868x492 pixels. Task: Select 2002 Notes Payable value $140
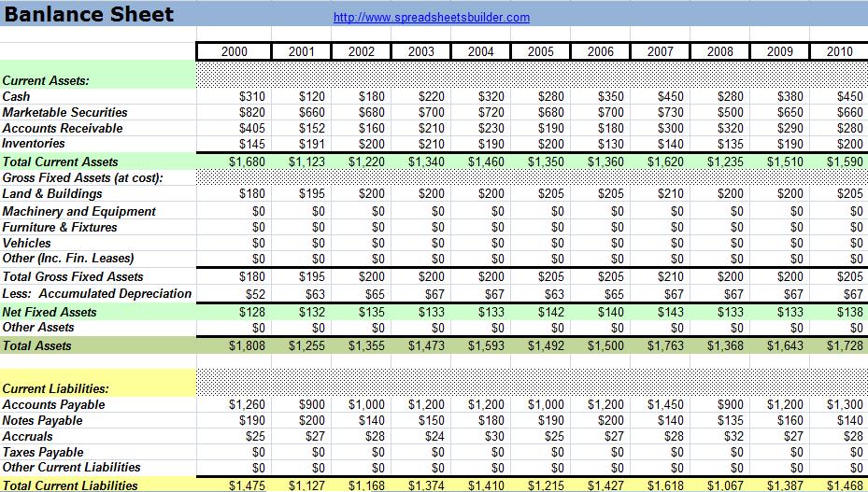coord(372,421)
